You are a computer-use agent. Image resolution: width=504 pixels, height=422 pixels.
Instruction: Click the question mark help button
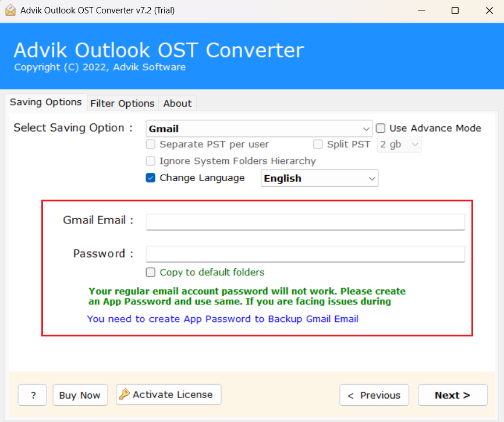[x=33, y=395]
